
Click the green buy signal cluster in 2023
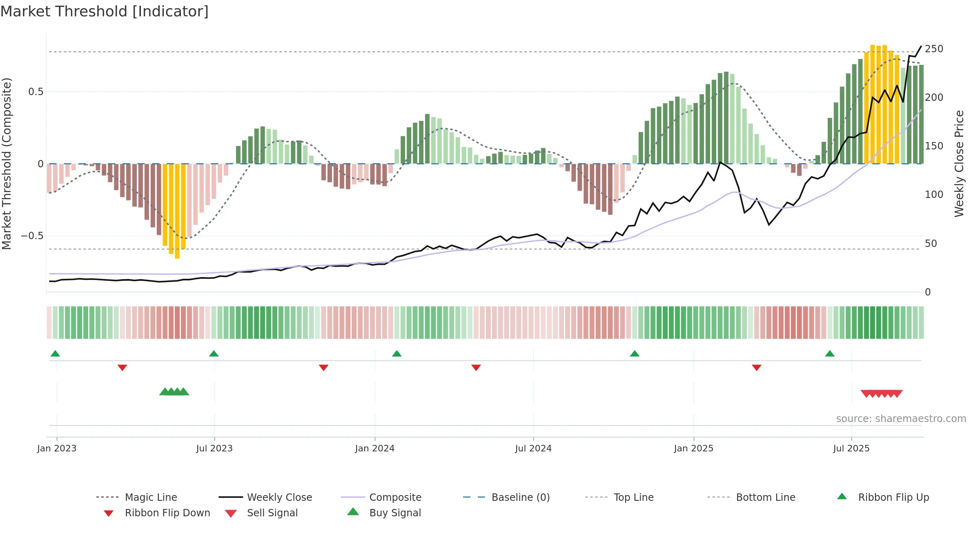[174, 391]
